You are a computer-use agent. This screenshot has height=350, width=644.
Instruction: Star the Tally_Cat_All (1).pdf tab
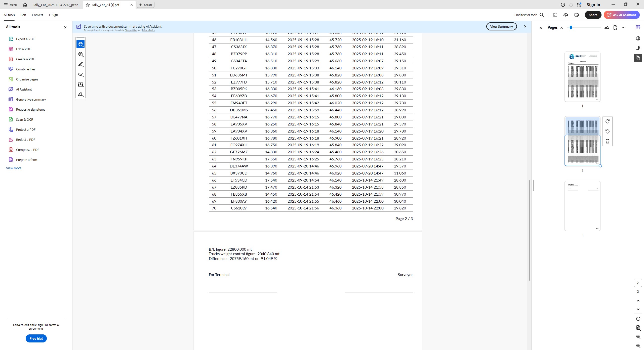coord(88,5)
